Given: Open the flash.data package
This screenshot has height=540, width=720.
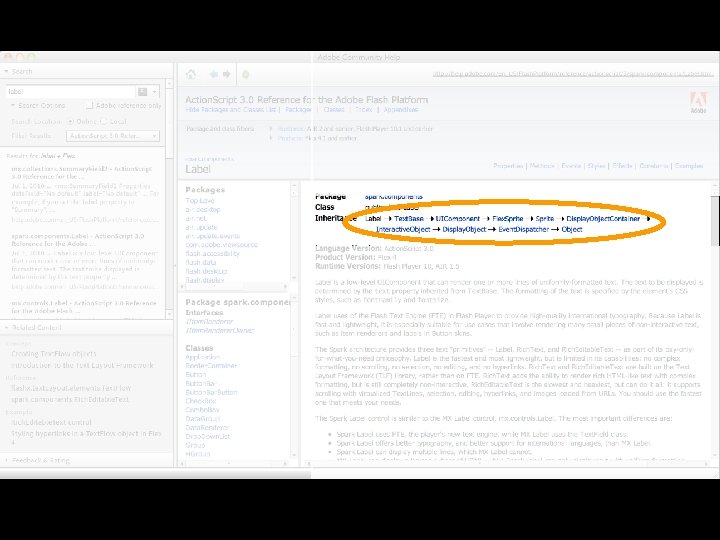Looking at the screenshot, I should point(201,262).
